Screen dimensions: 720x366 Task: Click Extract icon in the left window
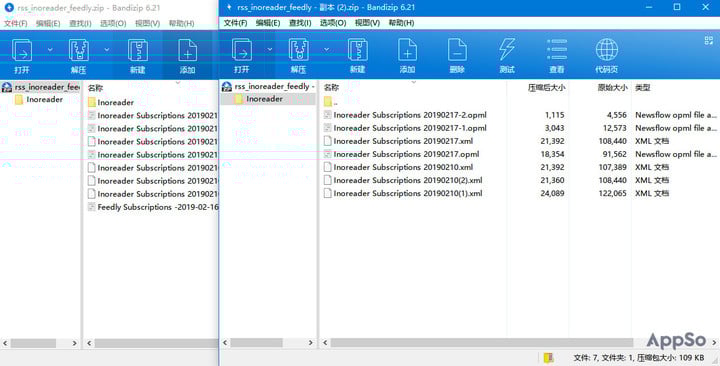[x=79, y=50]
